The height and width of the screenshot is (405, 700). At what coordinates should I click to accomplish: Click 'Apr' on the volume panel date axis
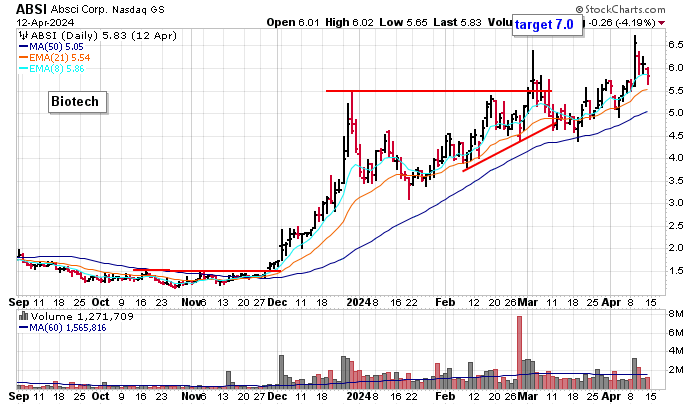[x=611, y=397]
